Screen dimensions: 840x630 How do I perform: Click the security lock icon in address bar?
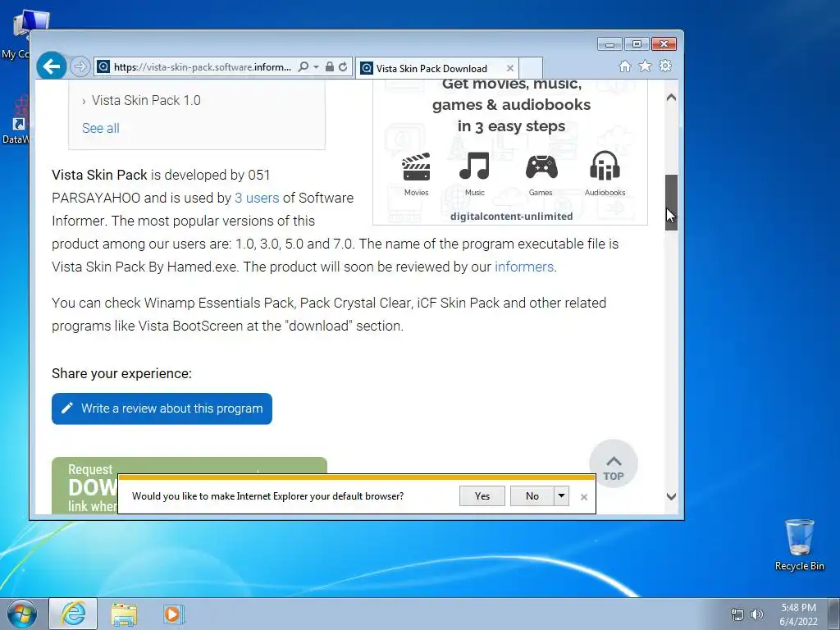pos(330,66)
